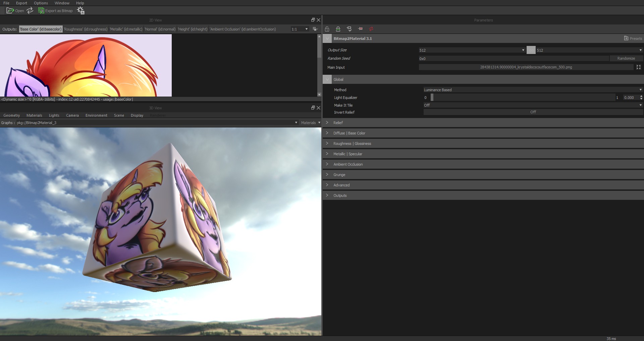Open the Environment menu in 3D View

coord(96,115)
